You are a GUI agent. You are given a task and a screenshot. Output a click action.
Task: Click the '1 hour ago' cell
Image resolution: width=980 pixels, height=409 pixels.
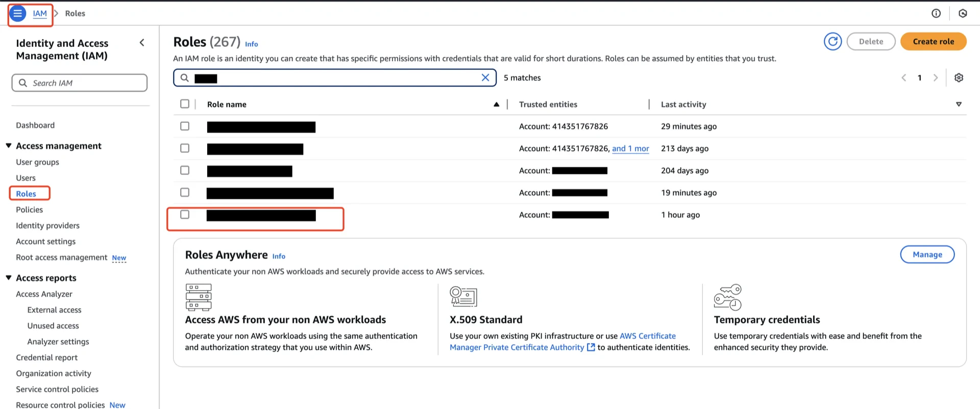coord(680,215)
